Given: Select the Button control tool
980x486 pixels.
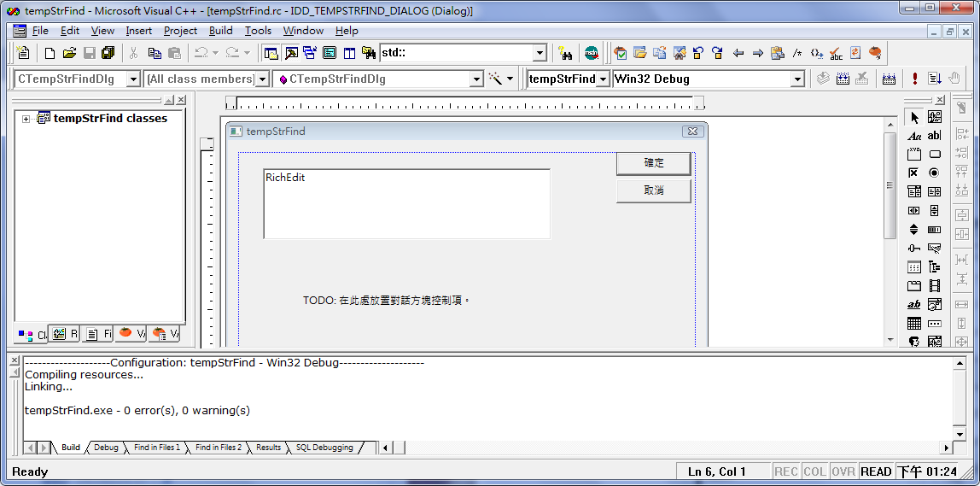Looking at the screenshot, I should [935, 155].
